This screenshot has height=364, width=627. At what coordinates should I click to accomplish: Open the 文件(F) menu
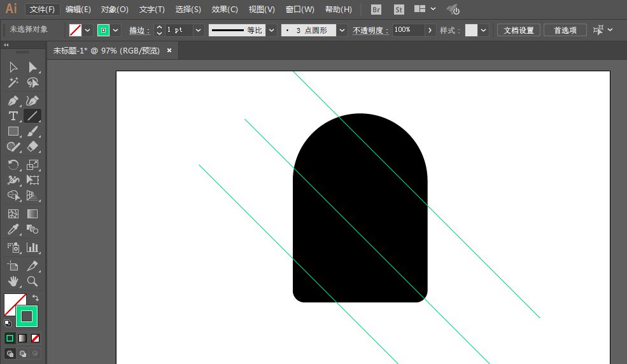pyautogui.click(x=42, y=9)
